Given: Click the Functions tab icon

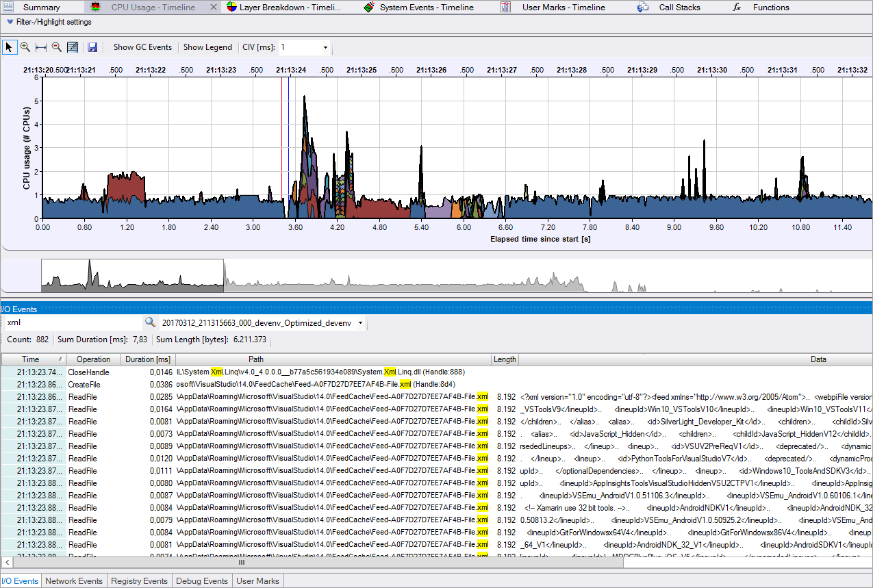Looking at the screenshot, I should point(736,8).
